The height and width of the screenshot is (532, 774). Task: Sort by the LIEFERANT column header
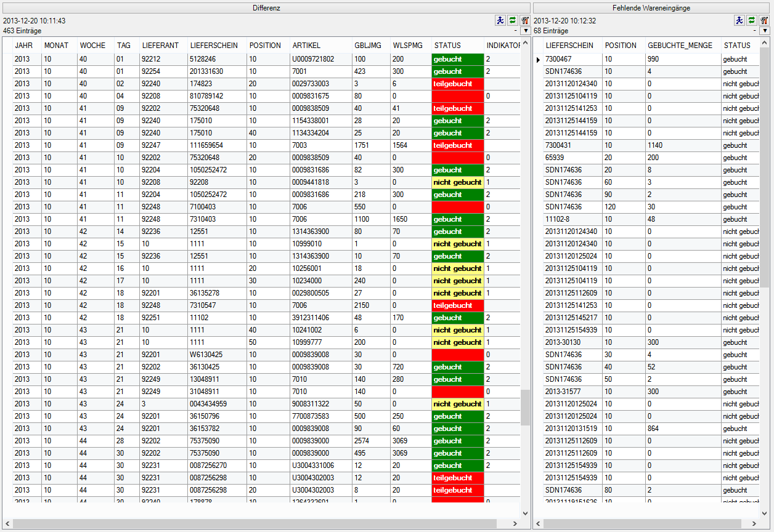tap(157, 46)
